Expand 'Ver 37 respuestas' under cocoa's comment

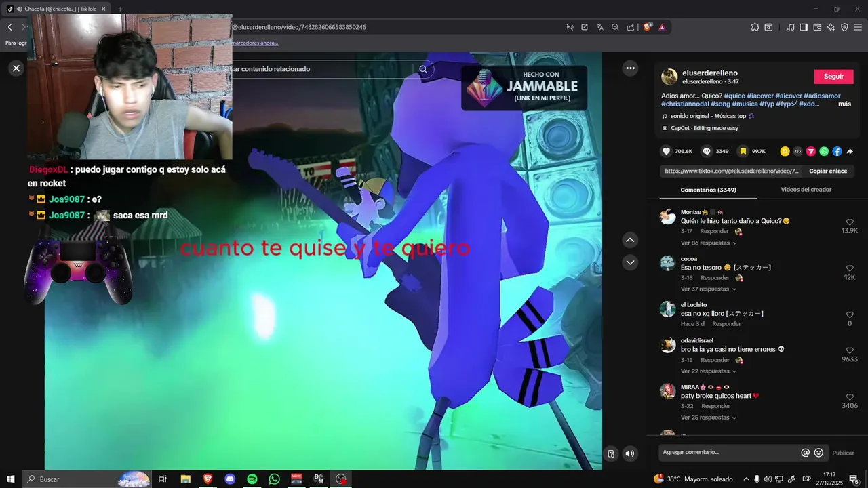click(709, 289)
